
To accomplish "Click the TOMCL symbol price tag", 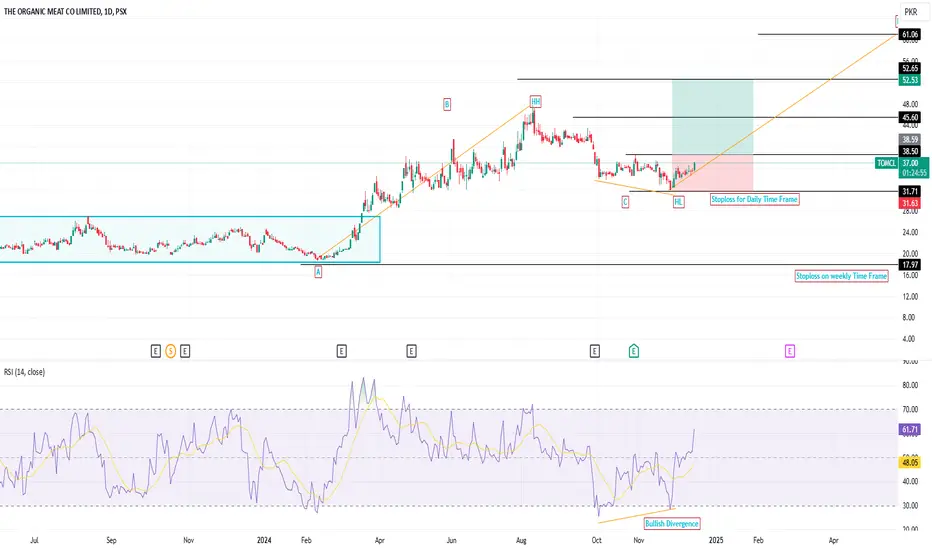I will tap(886, 163).
